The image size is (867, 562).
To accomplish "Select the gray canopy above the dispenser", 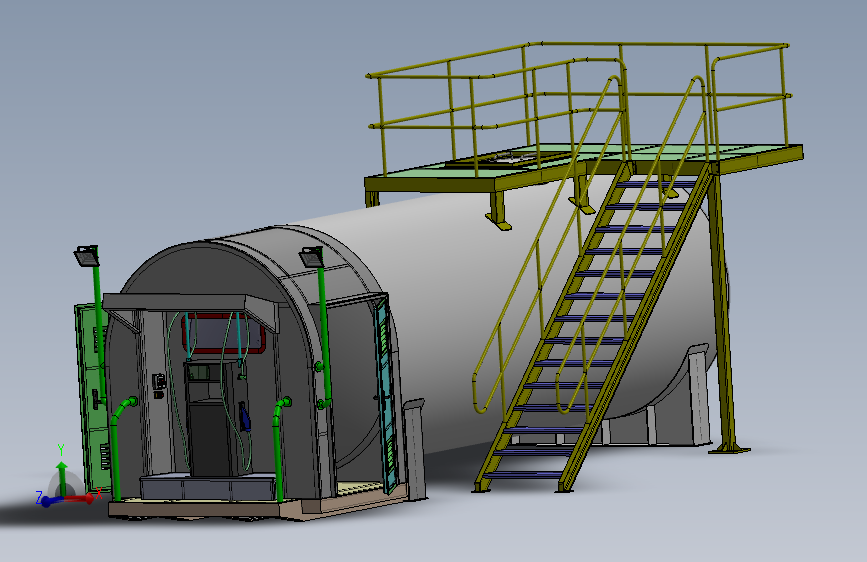I will pyautogui.click(x=191, y=310).
